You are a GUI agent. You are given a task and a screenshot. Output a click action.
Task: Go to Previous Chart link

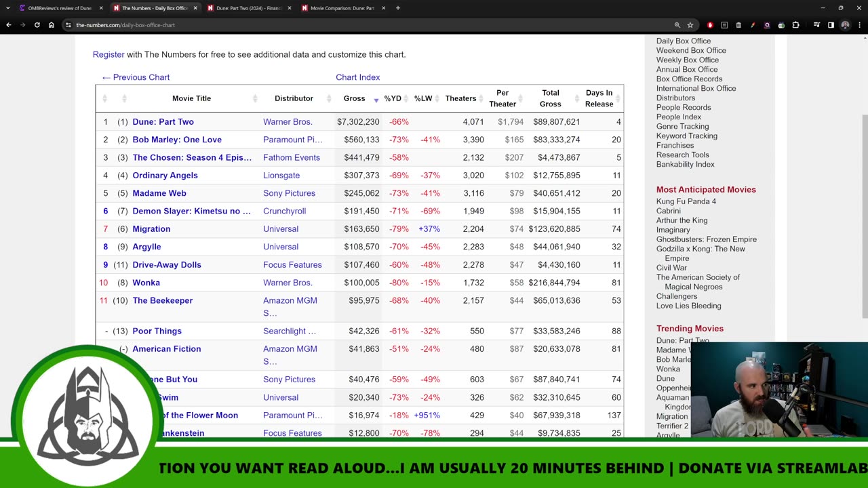tap(136, 77)
